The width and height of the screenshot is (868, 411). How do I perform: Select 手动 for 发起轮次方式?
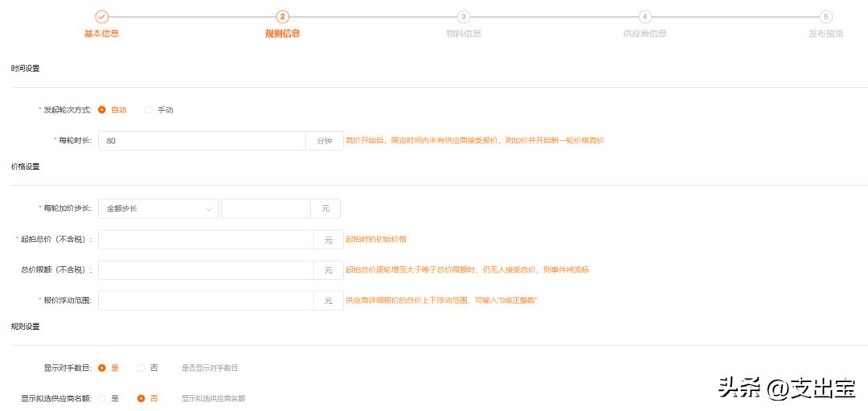pyautogui.click(x=149, y=109)
